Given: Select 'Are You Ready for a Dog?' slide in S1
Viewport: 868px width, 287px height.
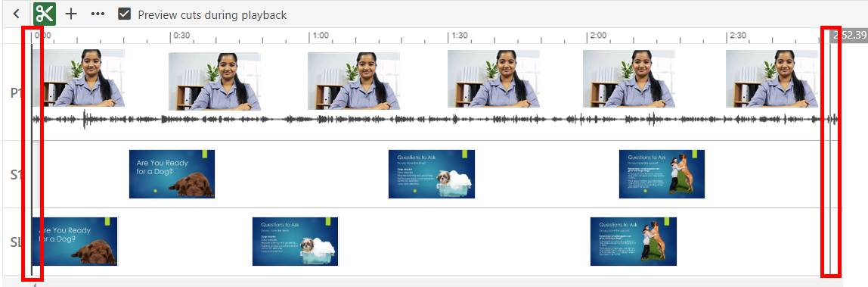Looking at the screenshot, I should [x=172, y=174].
